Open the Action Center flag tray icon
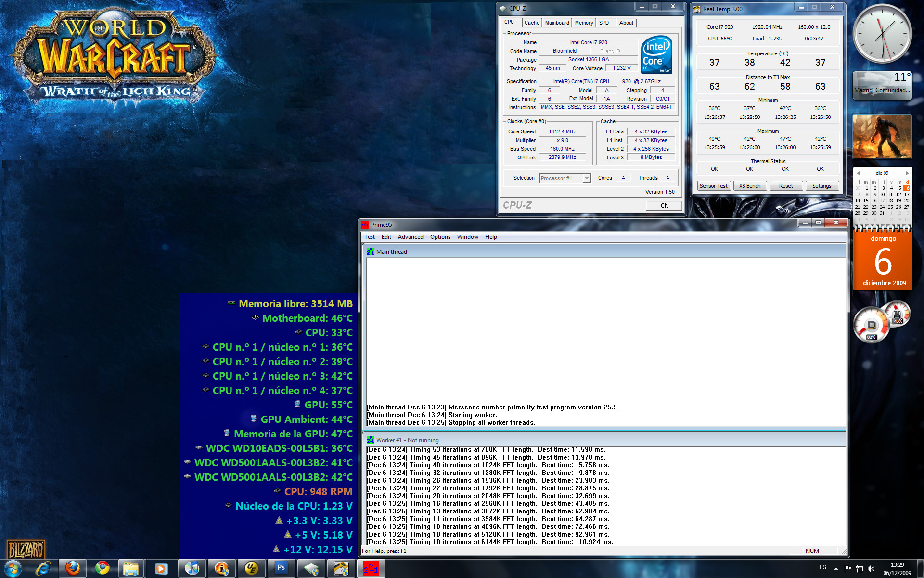The image size is (924, 578). 848,568
